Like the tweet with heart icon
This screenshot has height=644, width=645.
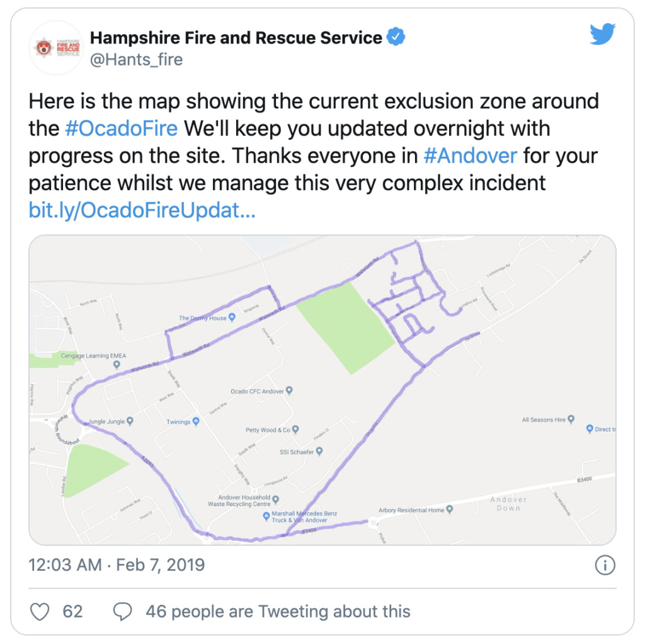click(x=40, y=611)
